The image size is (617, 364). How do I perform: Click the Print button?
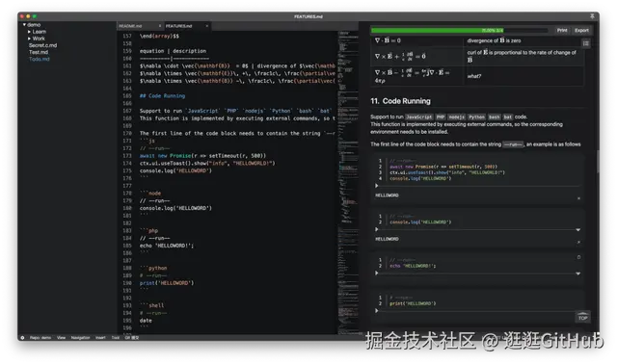(x=562, y=30)
